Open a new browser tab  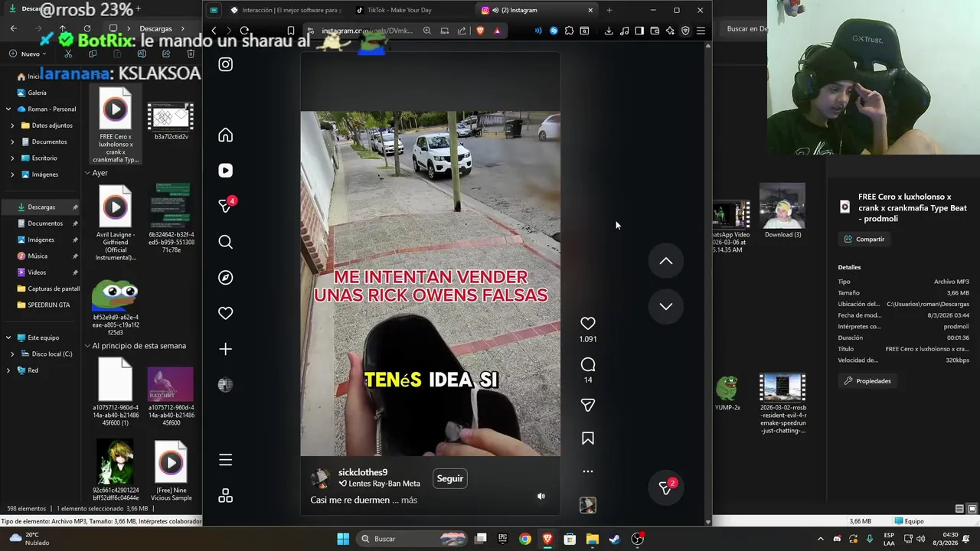(x=609, y=10)
